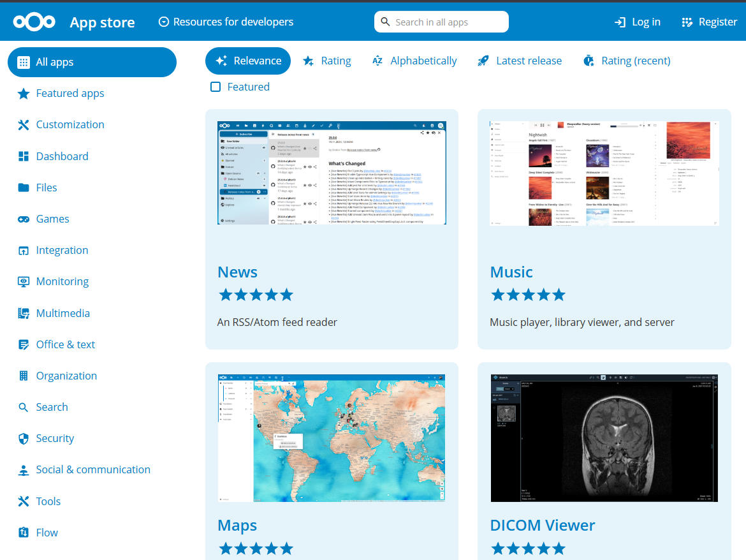Click the Monitoring icon in sidebar
Screen dimensions: 746x560
(24, 281)
